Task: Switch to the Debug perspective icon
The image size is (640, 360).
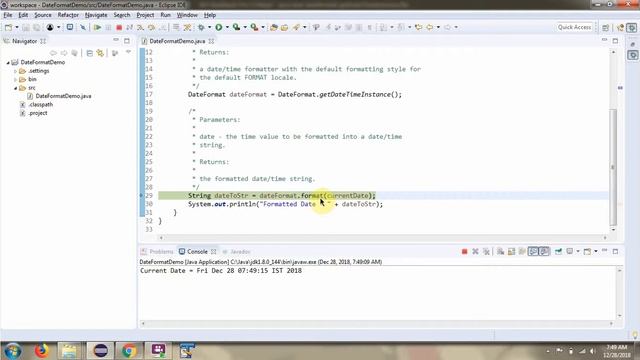Action: (632, 27)
